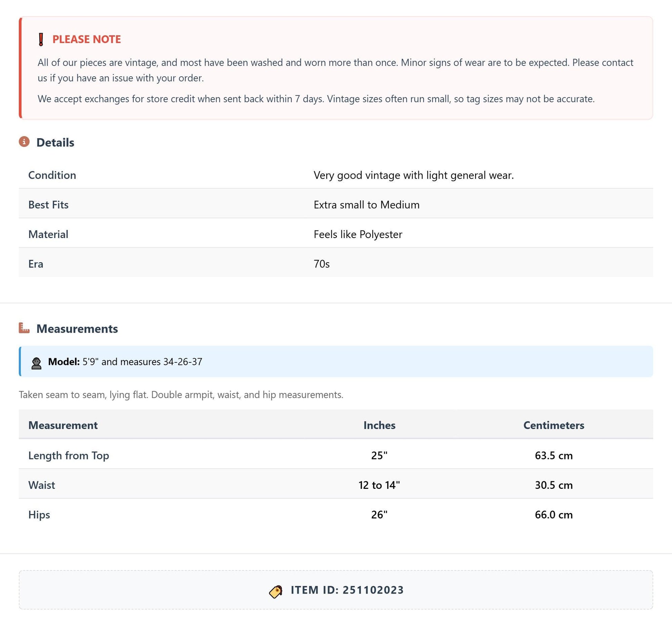
Task: Click the Details info circle icon
Action: 24,142
